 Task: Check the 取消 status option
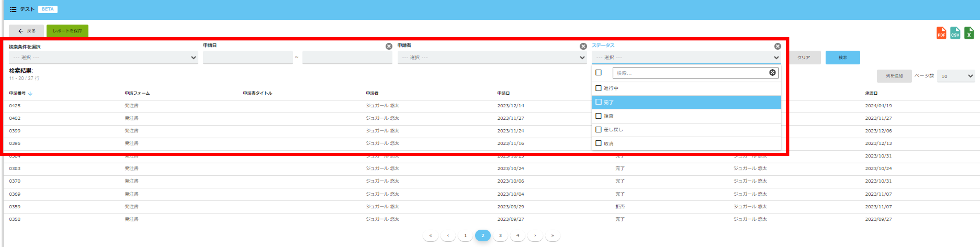(598, 143)
